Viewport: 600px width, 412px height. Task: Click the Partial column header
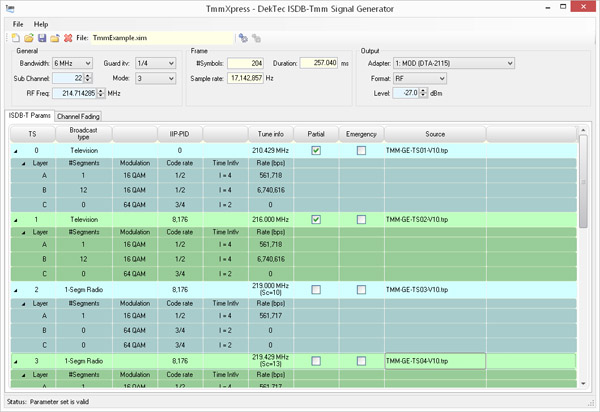(316, 134)
